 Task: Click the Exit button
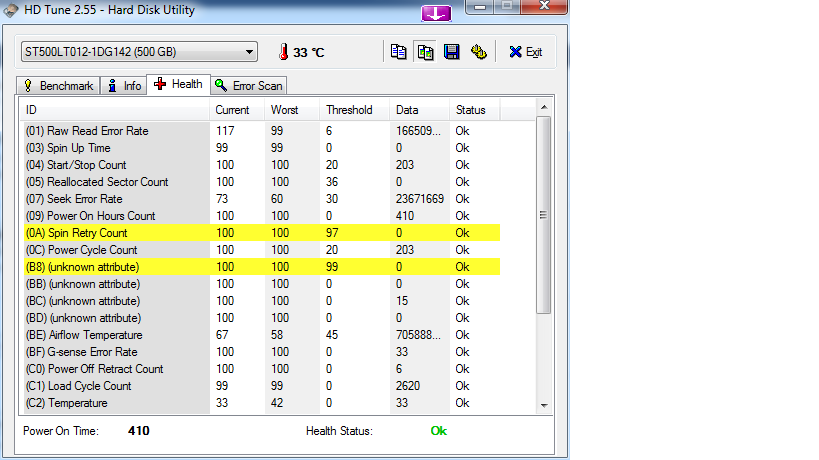tap(525, 52)
